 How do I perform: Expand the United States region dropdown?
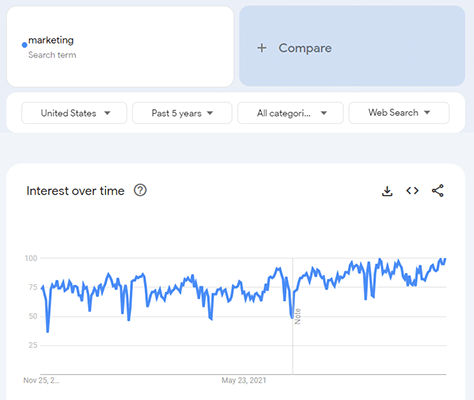click(x=74, y=113)
